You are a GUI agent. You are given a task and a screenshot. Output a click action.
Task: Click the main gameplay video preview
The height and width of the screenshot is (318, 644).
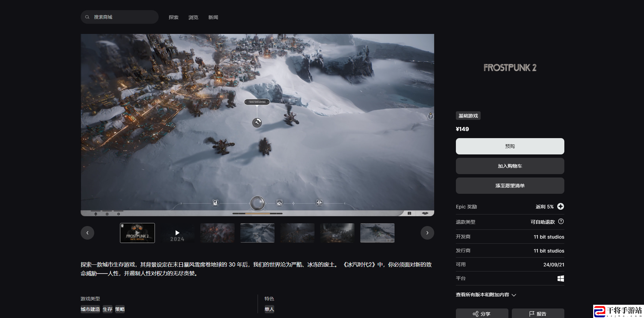click(x=257, y=125)
